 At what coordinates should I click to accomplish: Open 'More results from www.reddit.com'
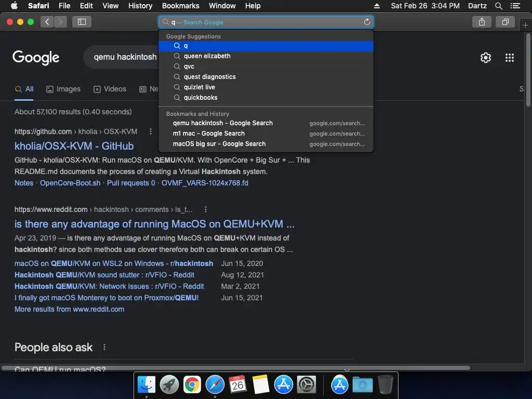(69, 310)
